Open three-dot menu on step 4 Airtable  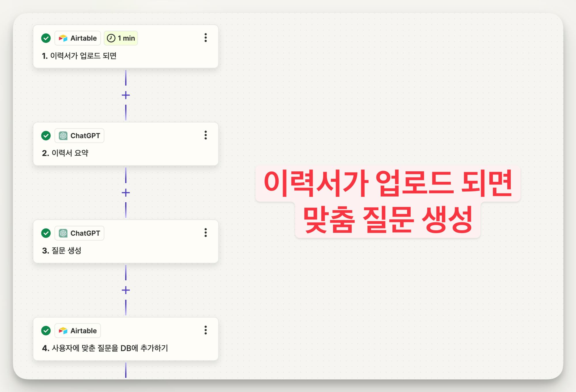click(x=205, y=330)
